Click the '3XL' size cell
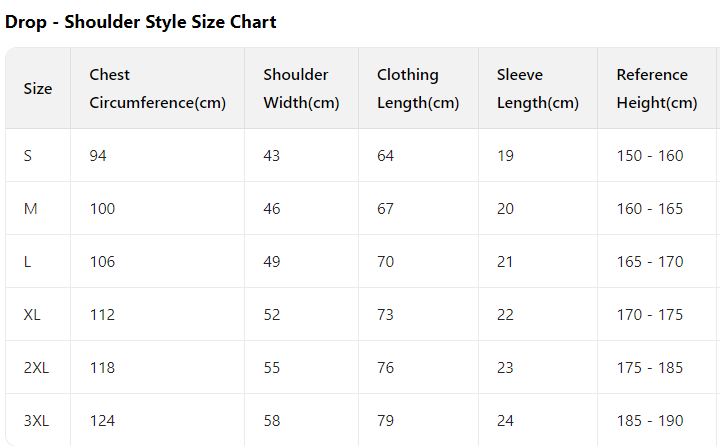Screen dimensions: 720x446 pyautogui.click(x=36, y=421)
